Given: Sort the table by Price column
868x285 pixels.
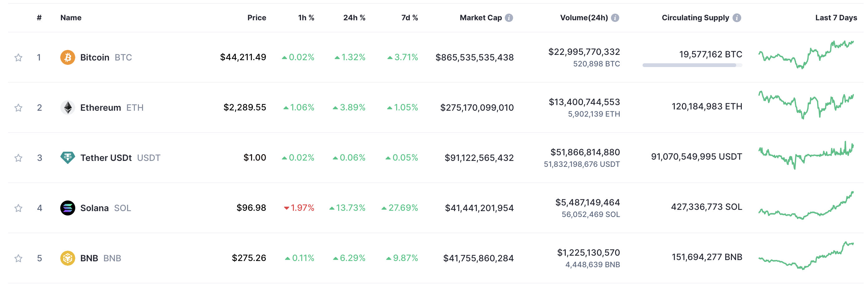Looking at the screenshot, I should [x=256, y=18].
